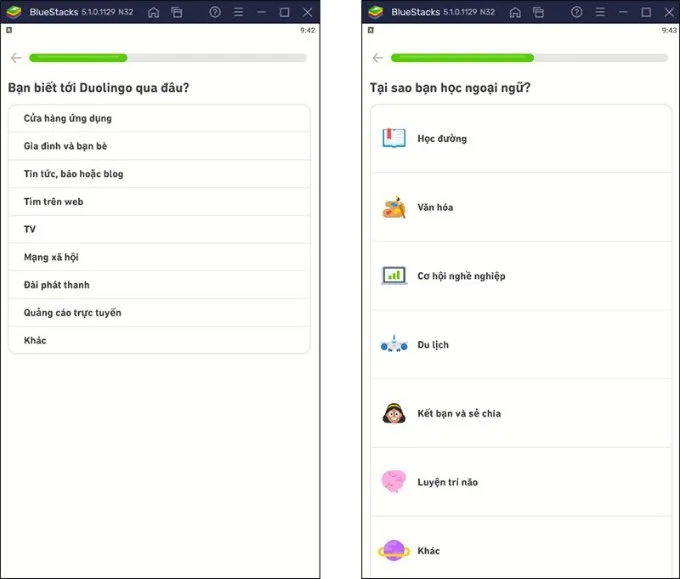The width and height of the screenshot is (680, 579).
Task: Click the help question mark in the left window
Action: click(215, 12)
